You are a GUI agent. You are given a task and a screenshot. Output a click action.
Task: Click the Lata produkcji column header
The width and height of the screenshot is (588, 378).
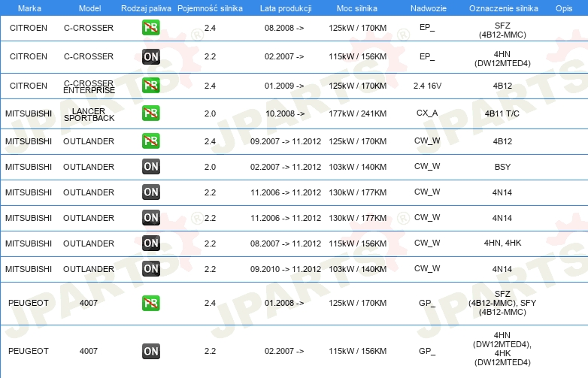click(x=286, y=8)
